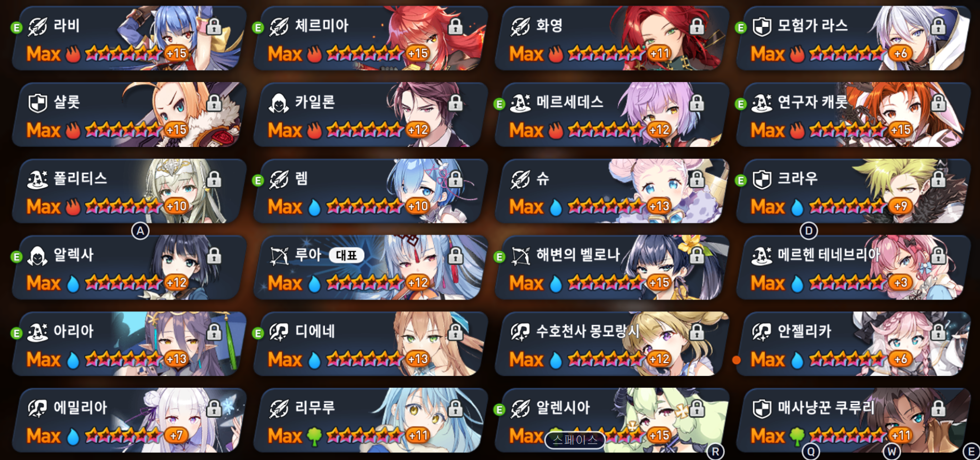
Task: Click the star rating of 모험가 라스
Action: (x=848, y=54)
